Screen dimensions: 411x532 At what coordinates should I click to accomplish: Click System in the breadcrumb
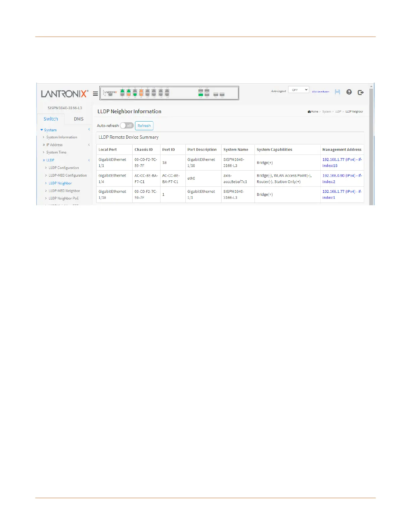click(326, 112)
